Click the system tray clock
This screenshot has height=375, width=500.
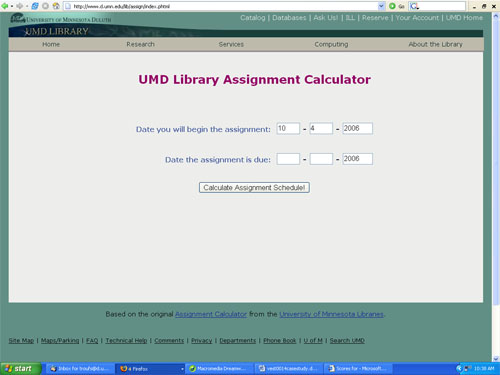(484, 368)
